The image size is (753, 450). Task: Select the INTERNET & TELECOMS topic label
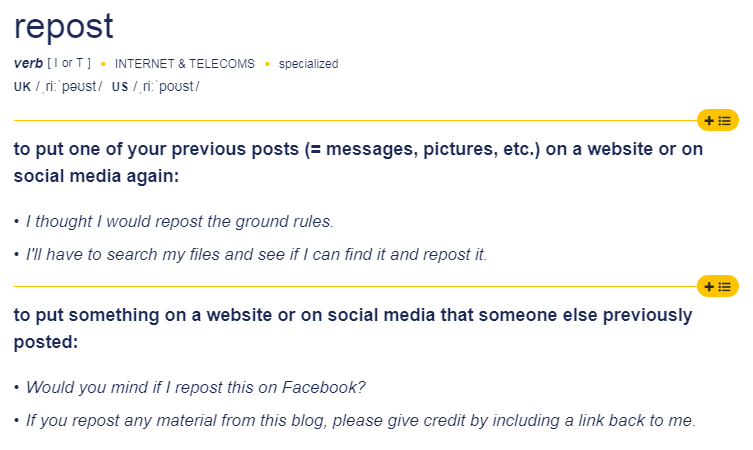[x=184, y=64]
